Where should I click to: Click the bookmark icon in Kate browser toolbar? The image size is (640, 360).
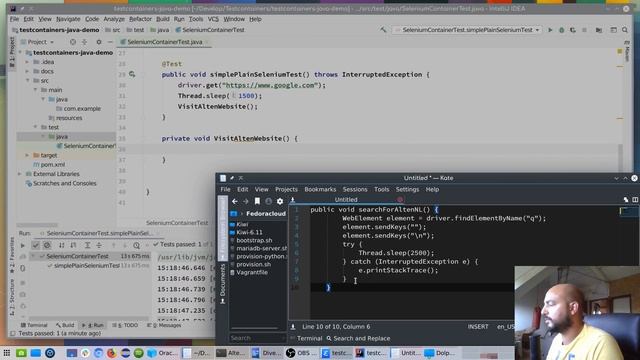pyautogui.click(x=257, y=201)
